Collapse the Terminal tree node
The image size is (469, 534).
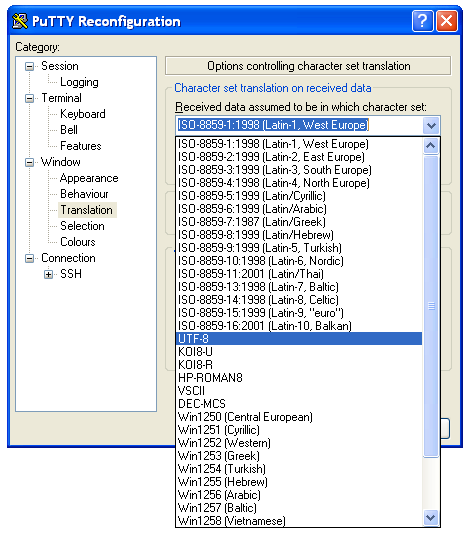click(x=30, y=98)
